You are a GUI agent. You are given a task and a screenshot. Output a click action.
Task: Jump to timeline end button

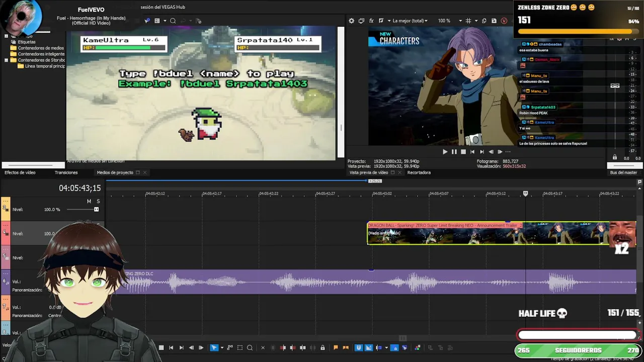[x=181, y=347]
